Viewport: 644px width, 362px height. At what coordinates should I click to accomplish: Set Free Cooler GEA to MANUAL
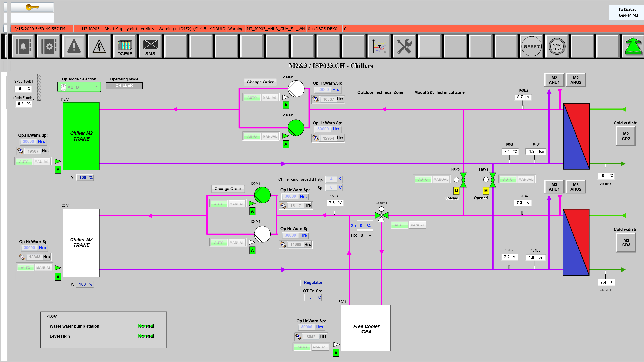320,347
